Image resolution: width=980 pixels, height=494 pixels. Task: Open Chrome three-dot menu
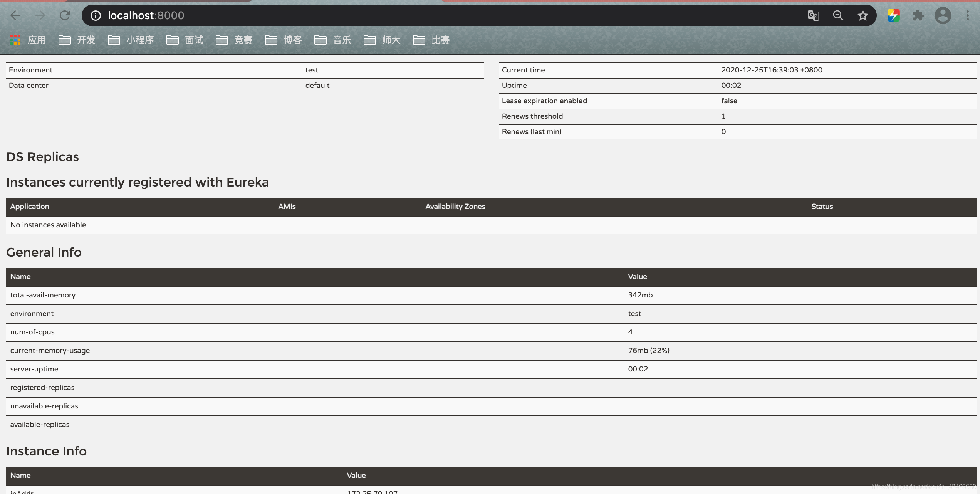pos(967,15)
